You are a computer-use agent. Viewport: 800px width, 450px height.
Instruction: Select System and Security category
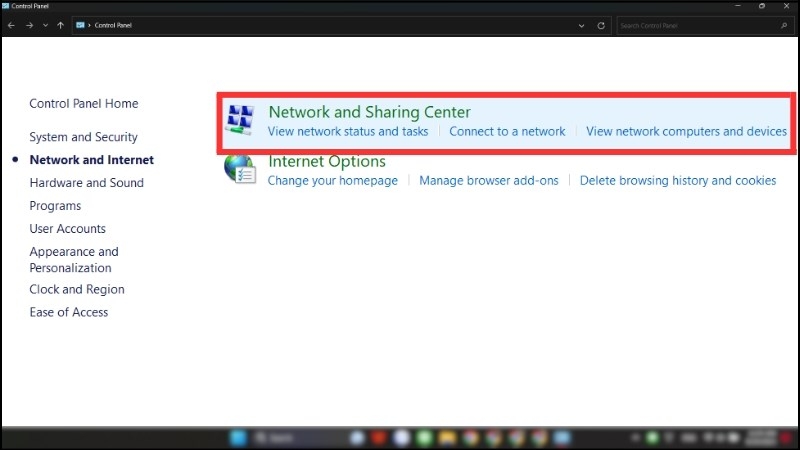pos(83,137)
